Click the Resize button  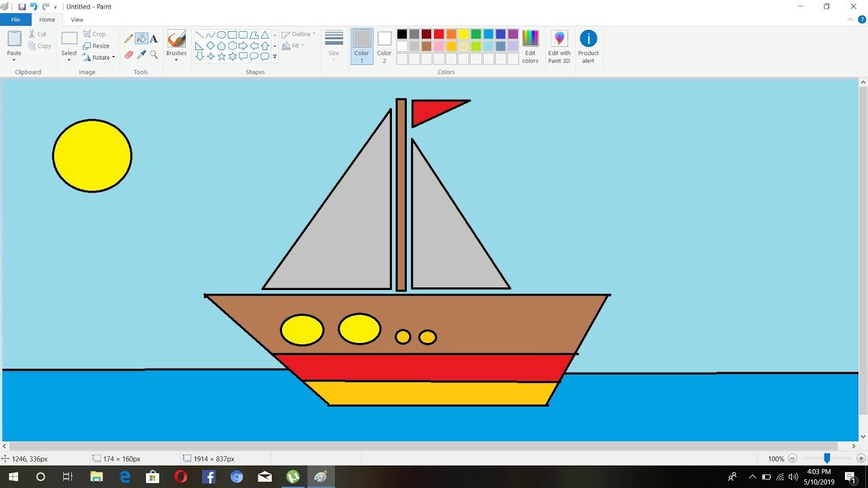pos(96,46)
